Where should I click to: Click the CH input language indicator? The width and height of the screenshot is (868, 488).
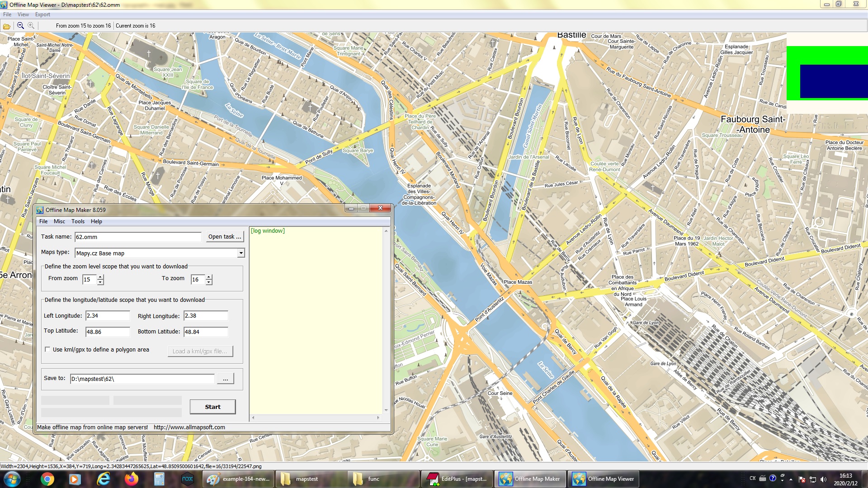(x=753, y=478)
